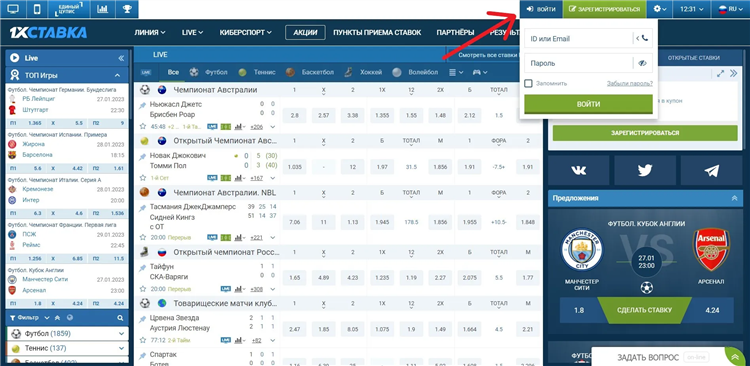The height and width of the screenshot is (366, 750).
Task: Toggle LIVE stream filter icon in tab bar
Action: [146, 72]
